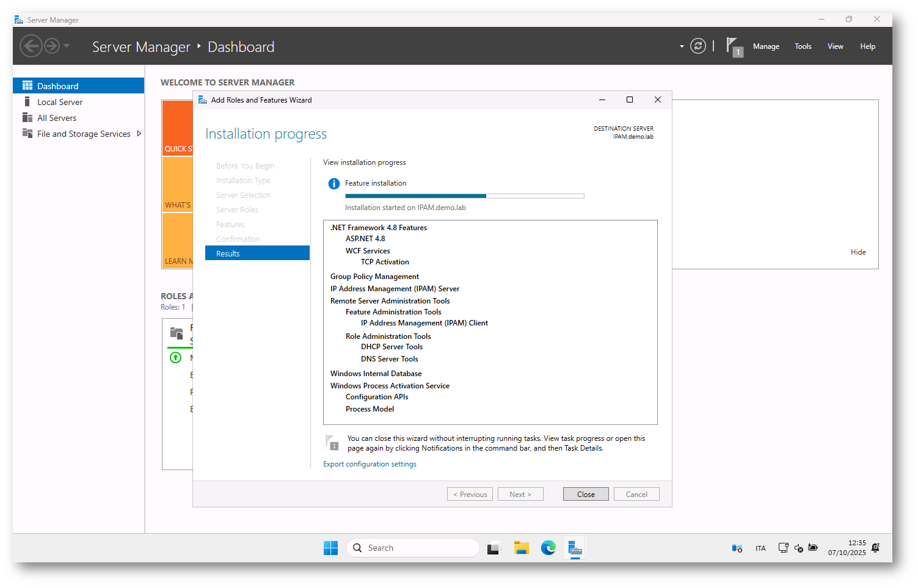This screenshot has height=588, width=918.
Task: Click the display tray icon
Action: pyautogui.click(x=783, y=548)
